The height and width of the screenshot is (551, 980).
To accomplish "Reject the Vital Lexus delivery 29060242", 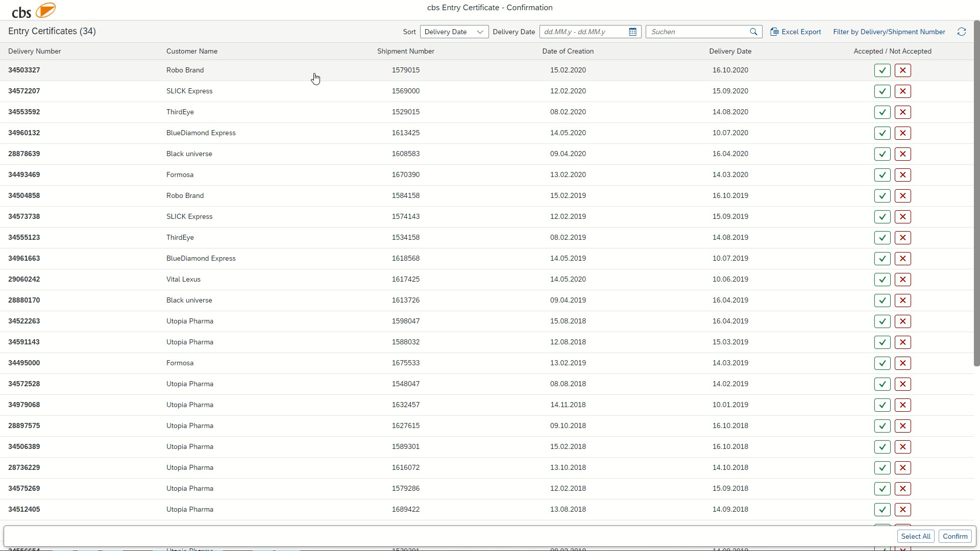I will coord(902,280).
